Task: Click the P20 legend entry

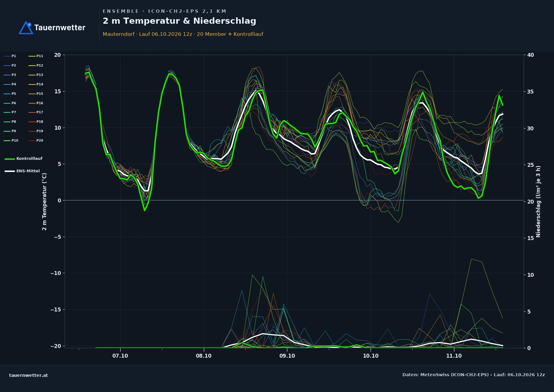Action: pos(36,140)
